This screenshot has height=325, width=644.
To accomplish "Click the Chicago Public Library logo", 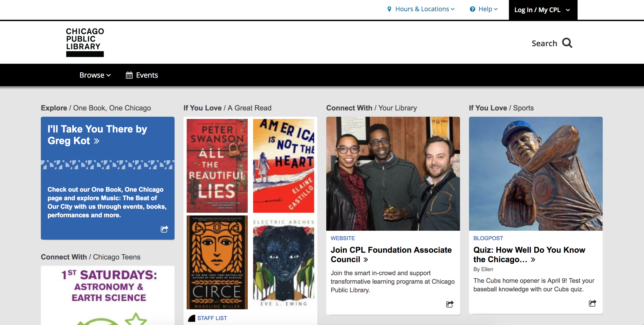I will (85, 42).
